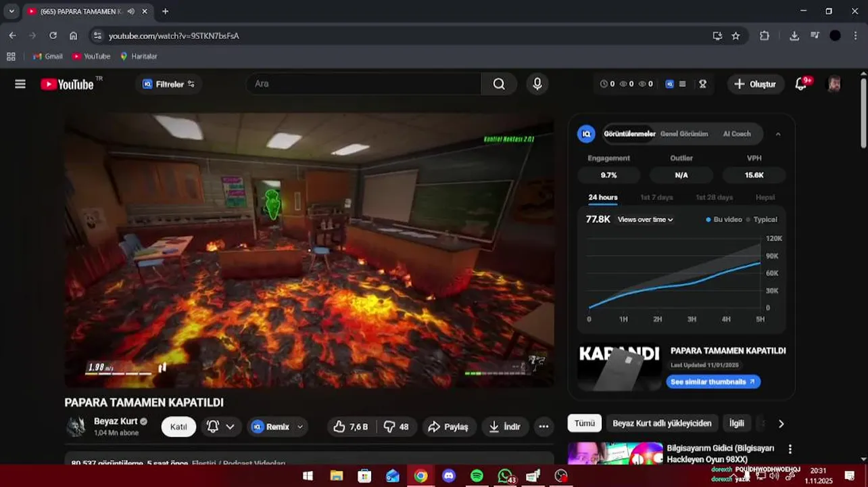Open the YouTube hamburger guide menu
This screenshot has width=868, height=487.
point(20,84)
